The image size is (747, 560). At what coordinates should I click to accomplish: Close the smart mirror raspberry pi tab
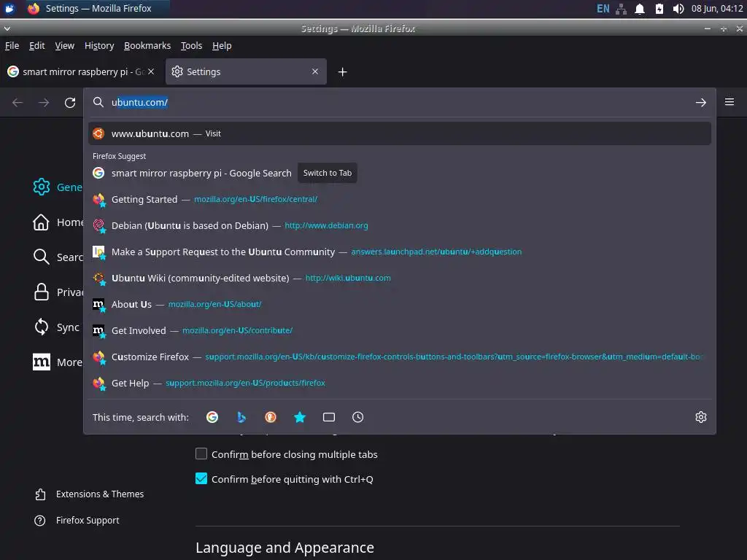[151, 71]
